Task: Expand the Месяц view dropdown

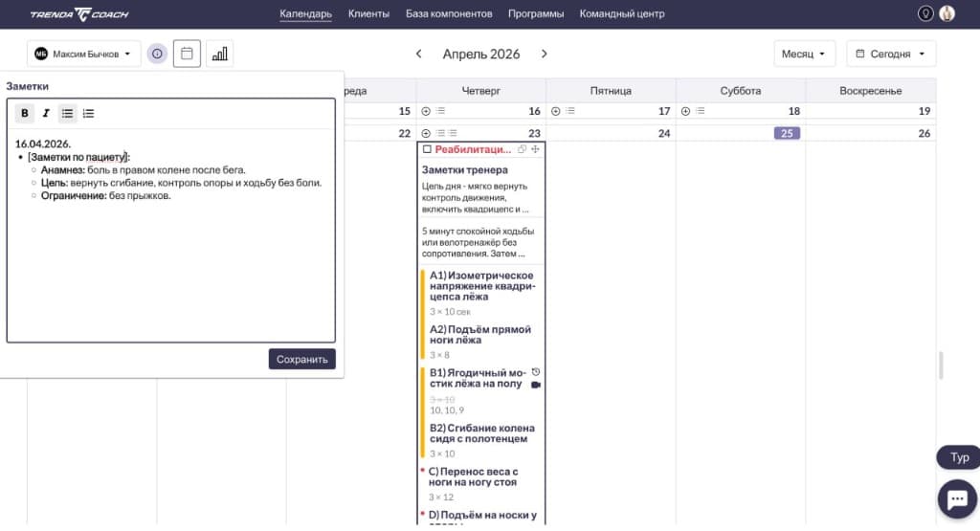Action: (804, 55)
